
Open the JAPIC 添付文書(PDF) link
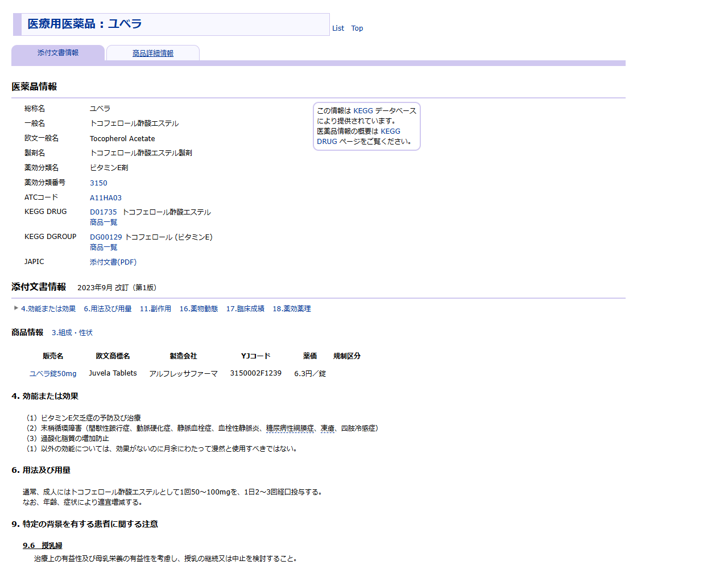[113, 262]
